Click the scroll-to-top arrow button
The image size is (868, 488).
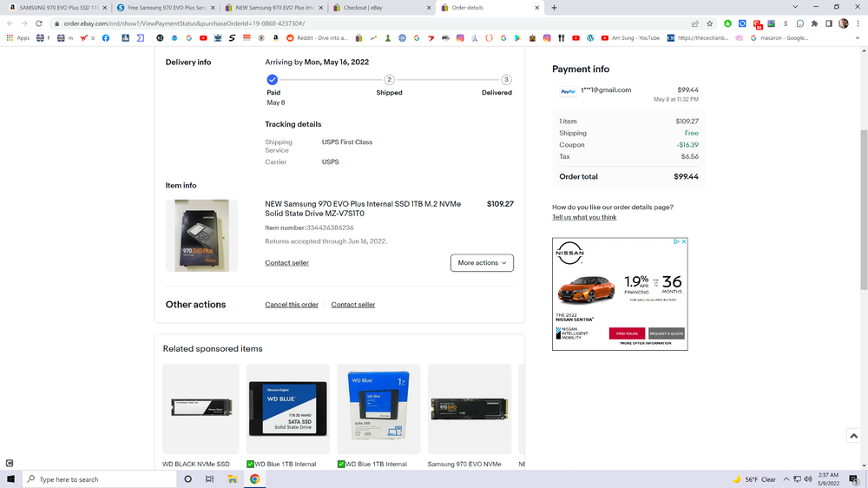(x=852, y=436)
